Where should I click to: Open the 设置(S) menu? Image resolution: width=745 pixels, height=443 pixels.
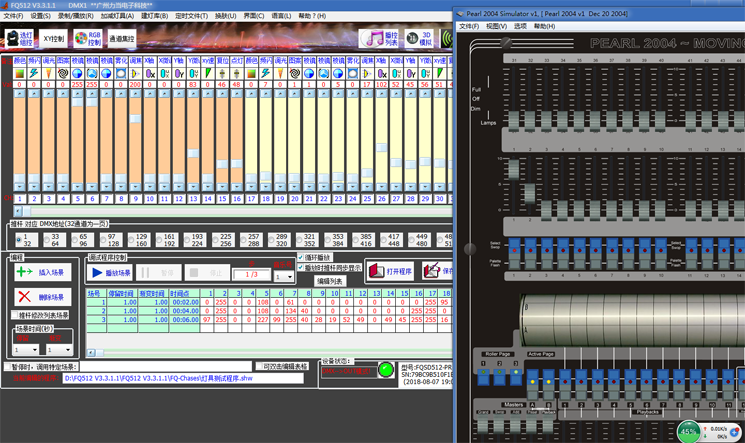40,17
